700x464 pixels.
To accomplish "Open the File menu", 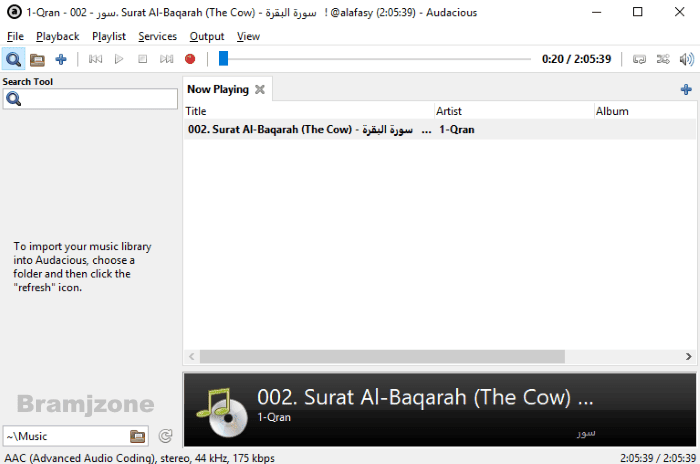I will 15,36.
